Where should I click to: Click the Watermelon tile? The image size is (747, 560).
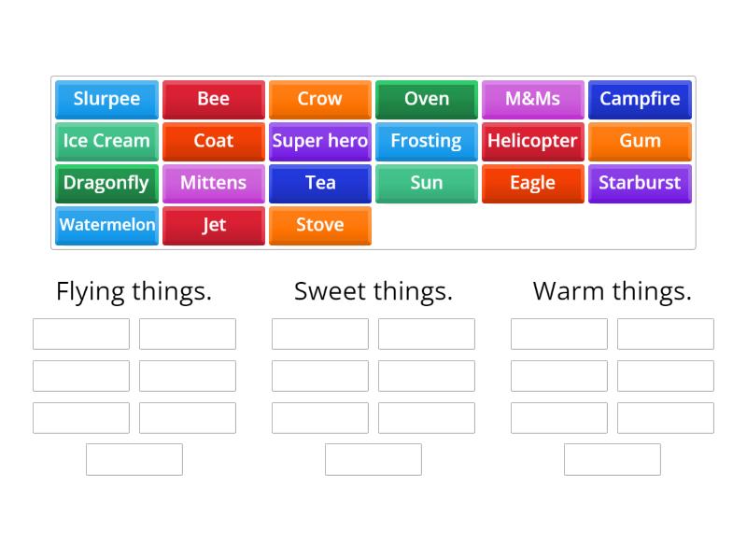[106, 225]
